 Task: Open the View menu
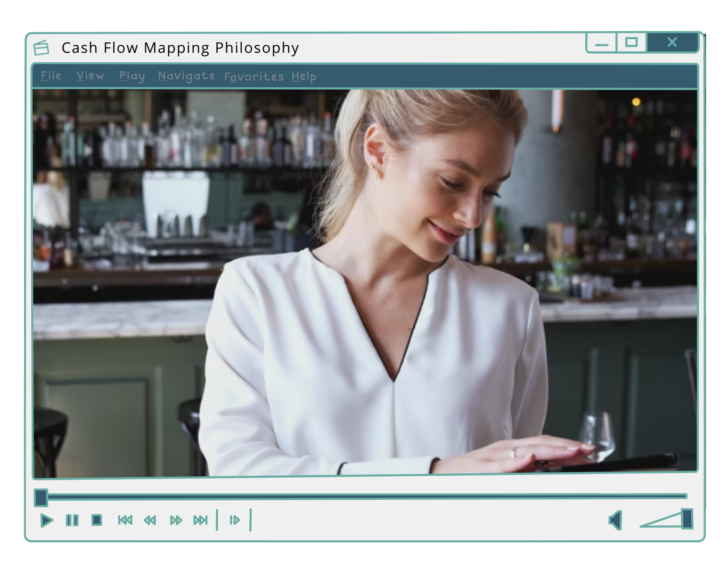90,76
